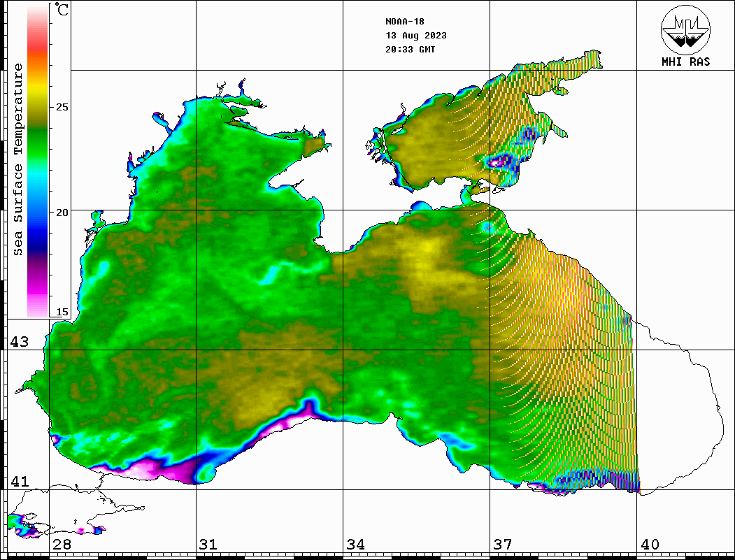Click longitude label "31"
This screenshot has width=735, height=560.
point(208,545)
